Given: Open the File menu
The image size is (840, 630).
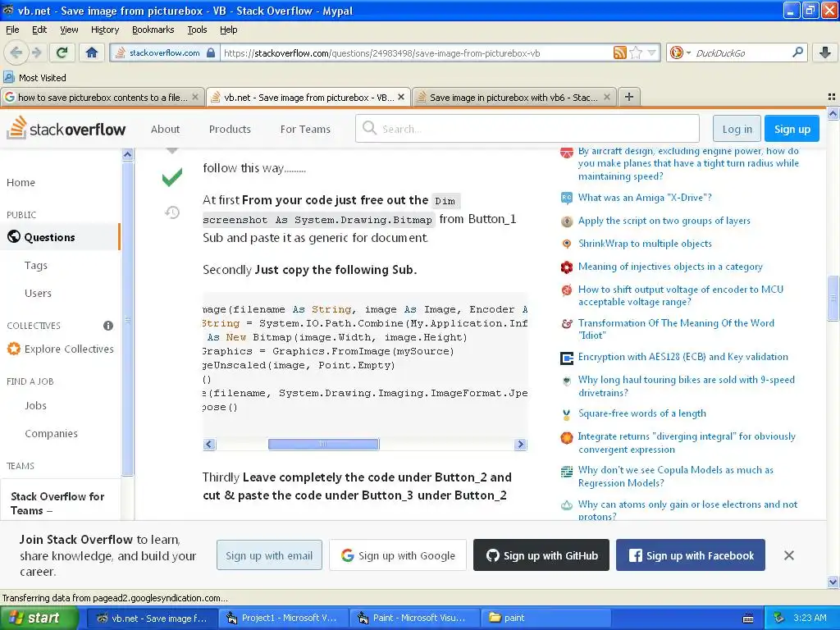Looking at the screenshot, I should tap(12, 30).
